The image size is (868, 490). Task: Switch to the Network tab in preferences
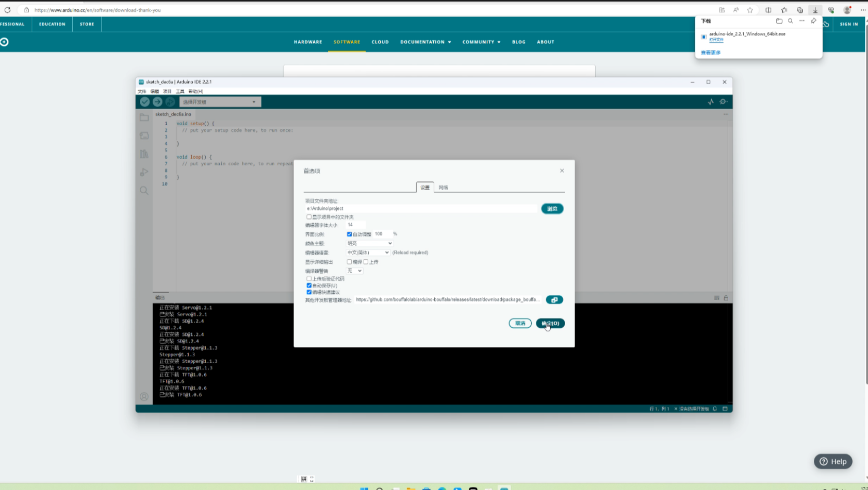click(x=443, y=188)
